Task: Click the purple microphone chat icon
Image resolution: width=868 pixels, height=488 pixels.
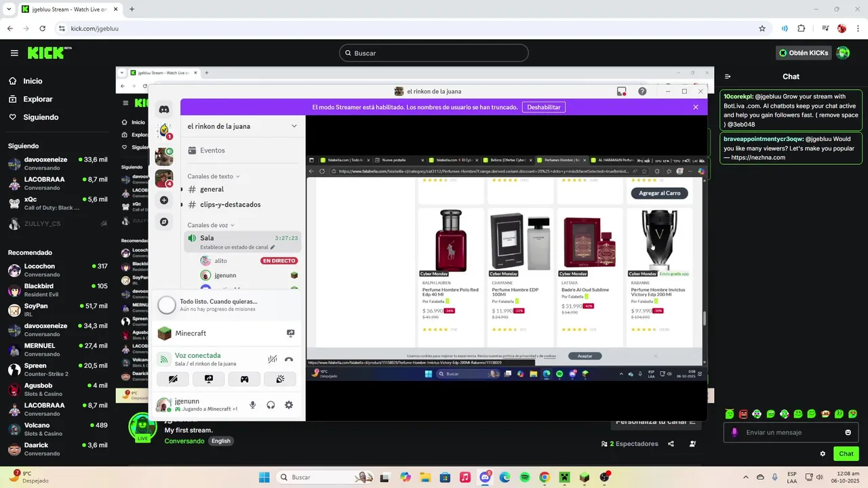Action: pyautogui.click(x=734, y=432)
